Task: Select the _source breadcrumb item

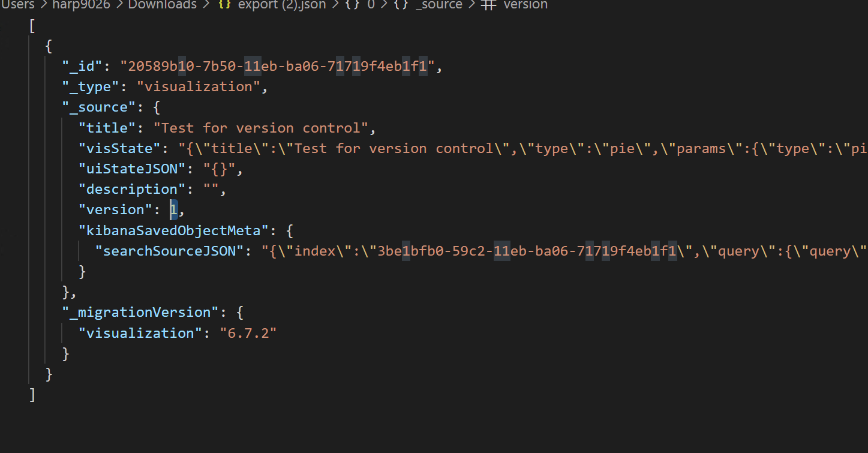Action: pos(438,5)
